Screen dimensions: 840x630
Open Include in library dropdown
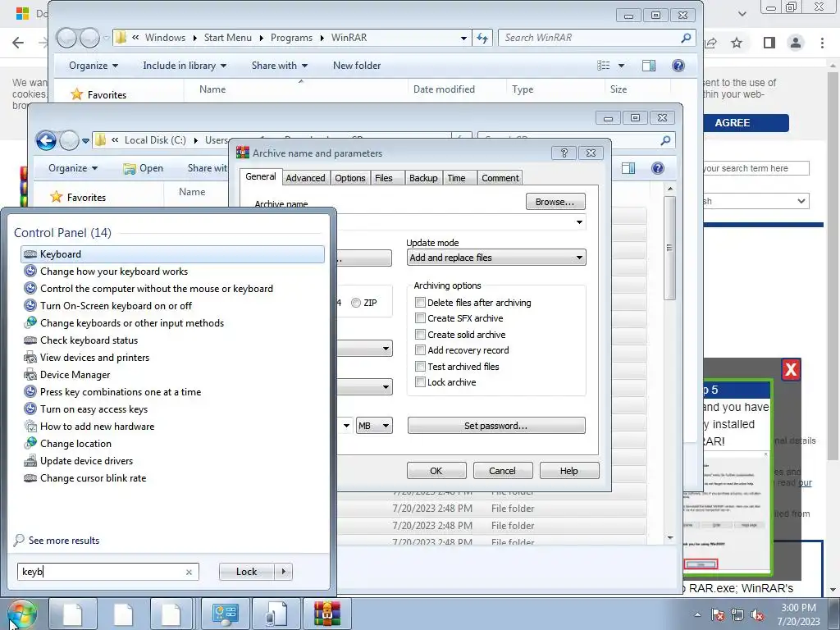pos(185,66)
